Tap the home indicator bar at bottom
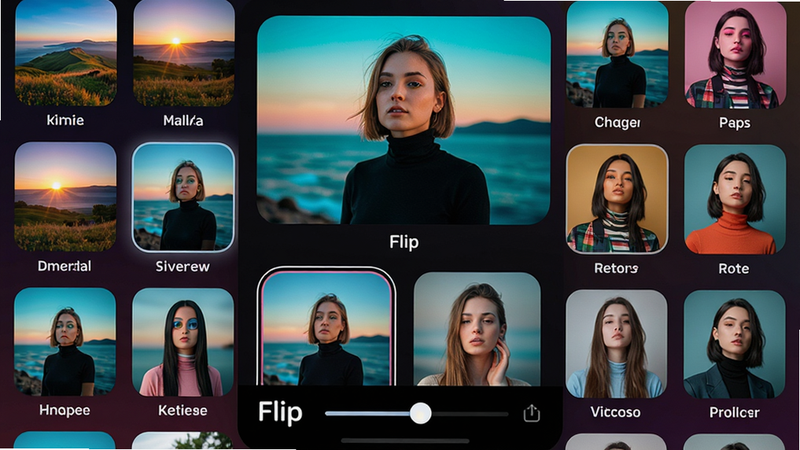The image size is (800, 450). pyautogui.click(x=405, y=441)
